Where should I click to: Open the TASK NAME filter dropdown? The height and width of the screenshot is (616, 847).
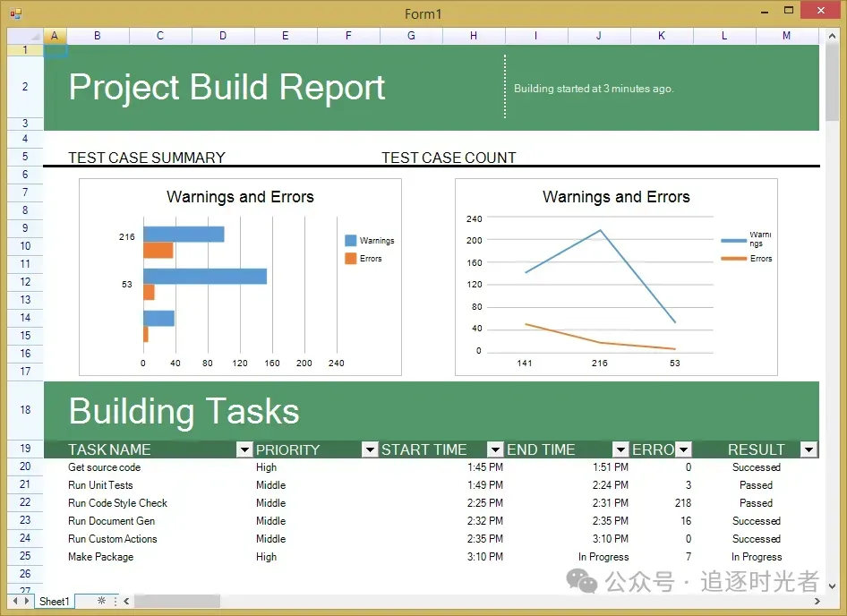244,449
